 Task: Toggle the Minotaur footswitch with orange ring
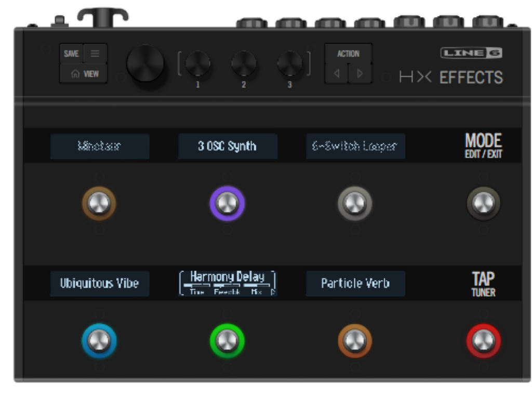point(99,204)
